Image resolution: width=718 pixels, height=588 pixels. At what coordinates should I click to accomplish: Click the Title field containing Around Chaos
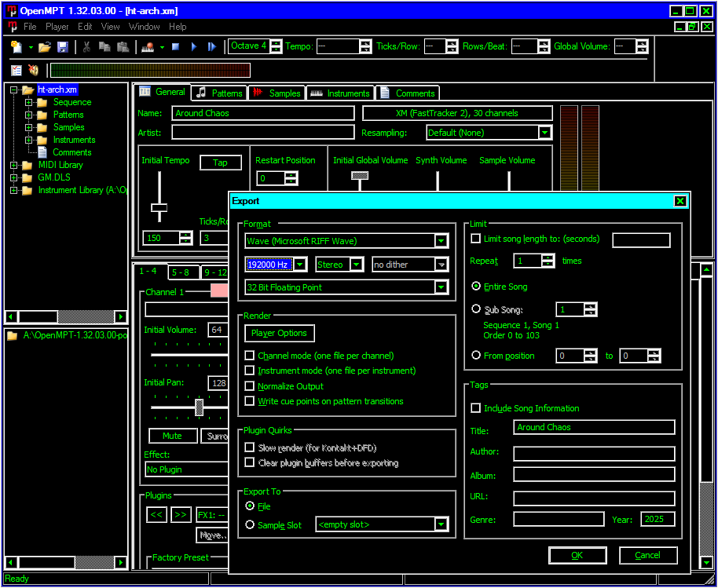[595, 427]
